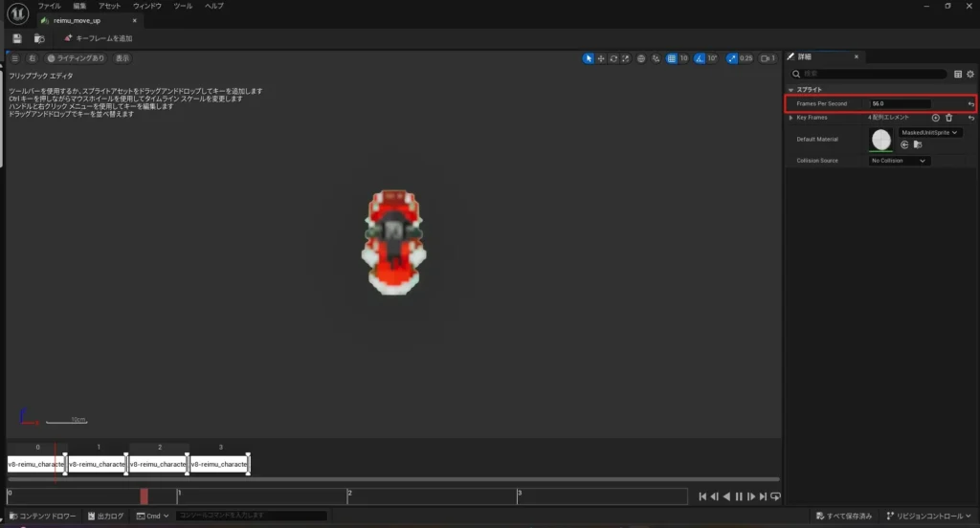
Task: Open details panel settings gear
Action: (970, 74)
